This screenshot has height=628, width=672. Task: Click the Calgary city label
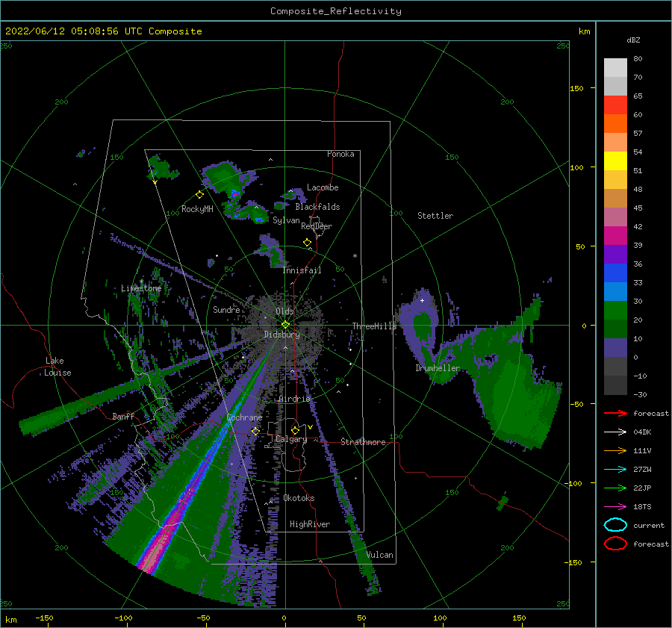(x=291, y=439)
